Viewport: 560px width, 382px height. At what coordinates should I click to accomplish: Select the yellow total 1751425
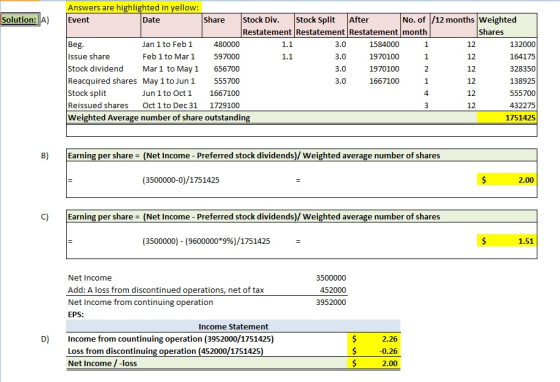coord(507,118)
